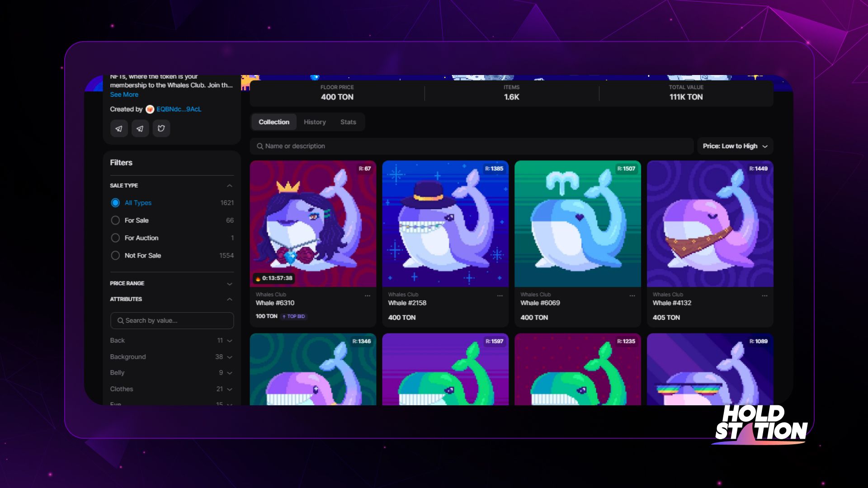Click the 405 TON price of Whale #4132

(x=666, y=318)
